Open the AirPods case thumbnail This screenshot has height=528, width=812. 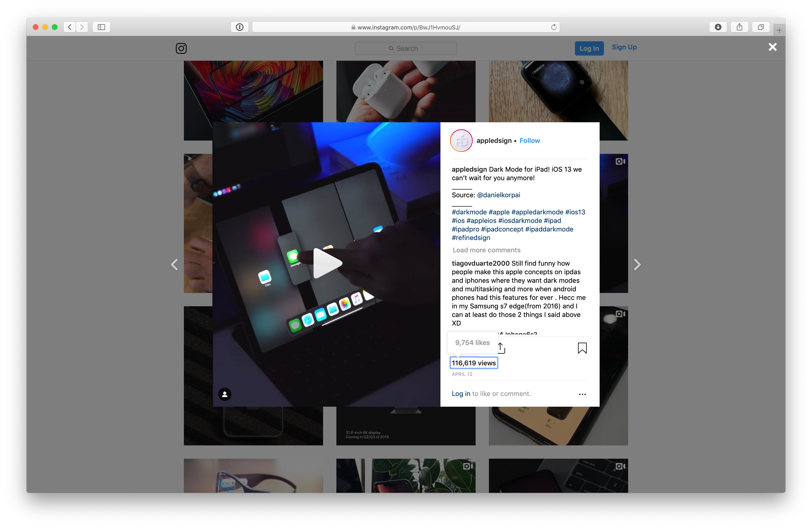coord(406,91)
